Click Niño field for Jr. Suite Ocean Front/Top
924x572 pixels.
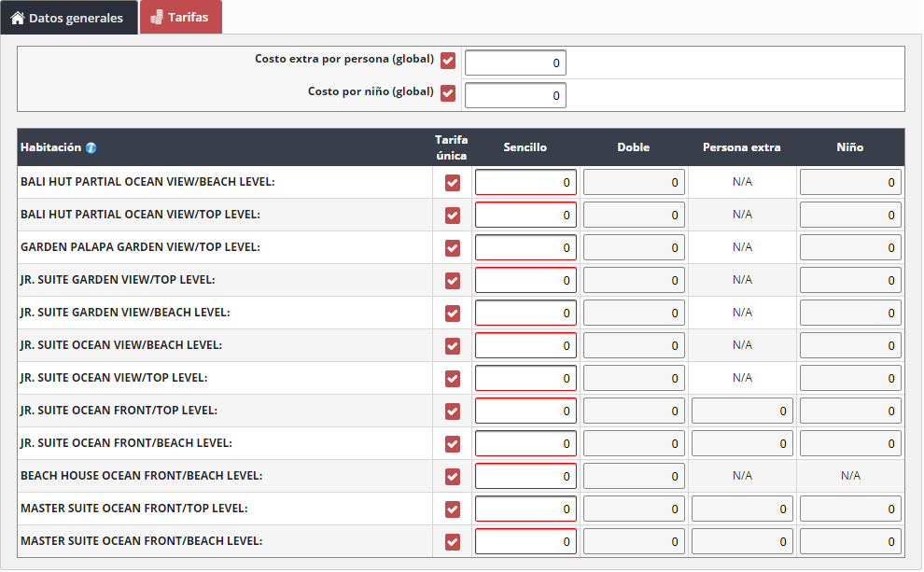[850, 412]
